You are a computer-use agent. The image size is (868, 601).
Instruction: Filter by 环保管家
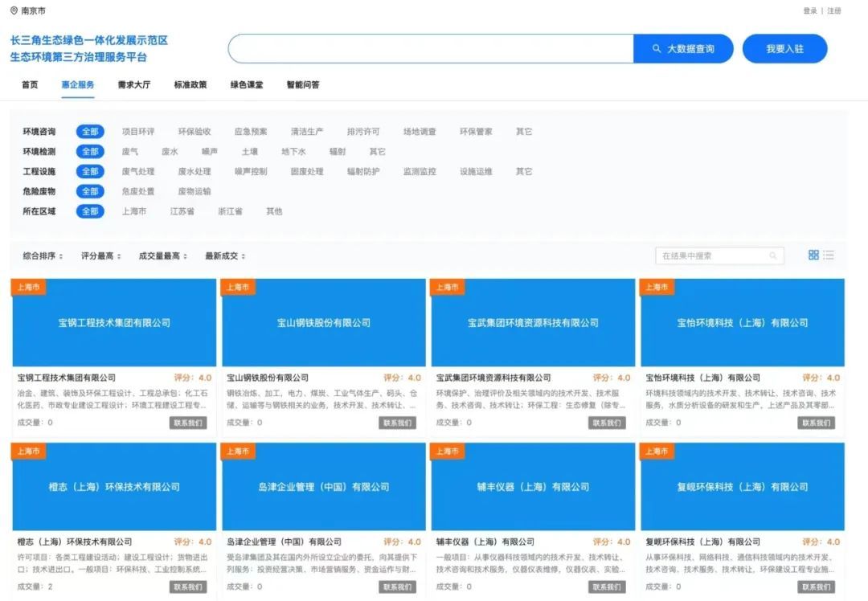[x=476, y=132]
